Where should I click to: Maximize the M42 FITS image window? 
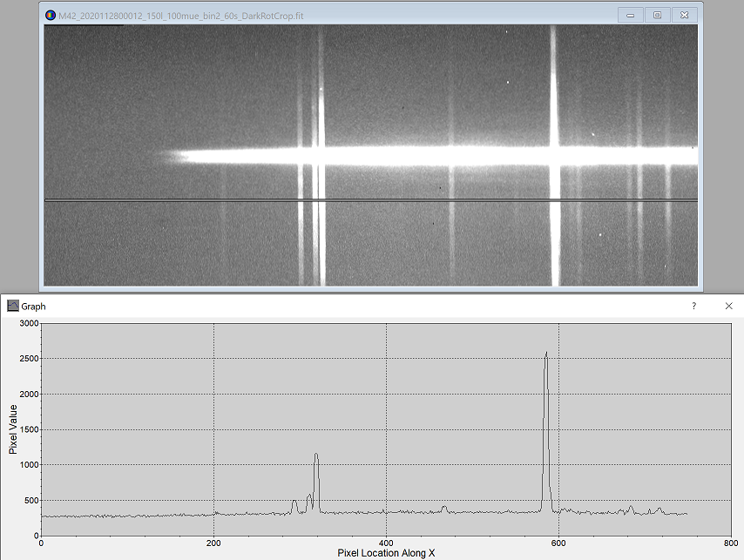[x=657, y=15]
